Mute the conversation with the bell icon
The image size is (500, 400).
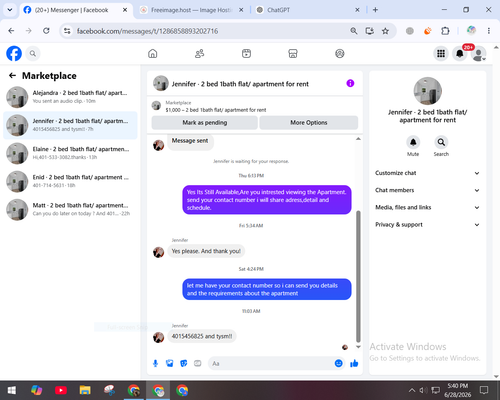pyautogui.click(x=413, y=142)
